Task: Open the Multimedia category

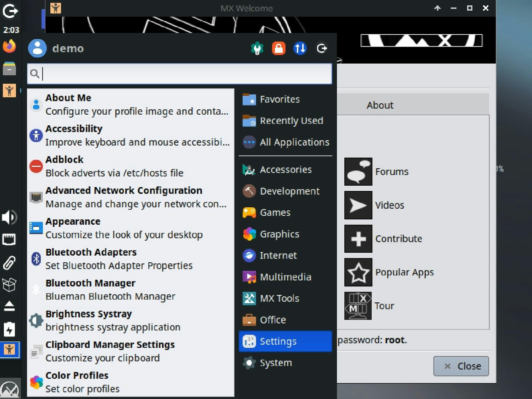Action: click(286, 277)
